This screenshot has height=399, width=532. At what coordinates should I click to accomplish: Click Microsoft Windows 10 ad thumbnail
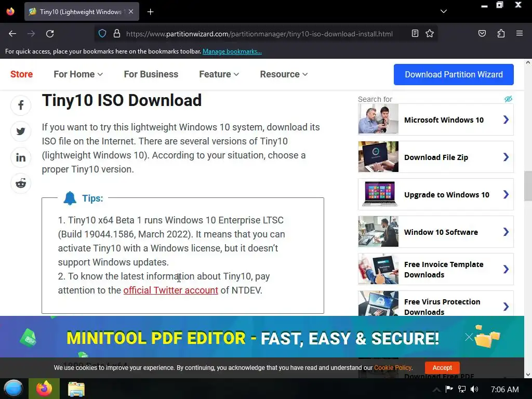tap(378, 119)
